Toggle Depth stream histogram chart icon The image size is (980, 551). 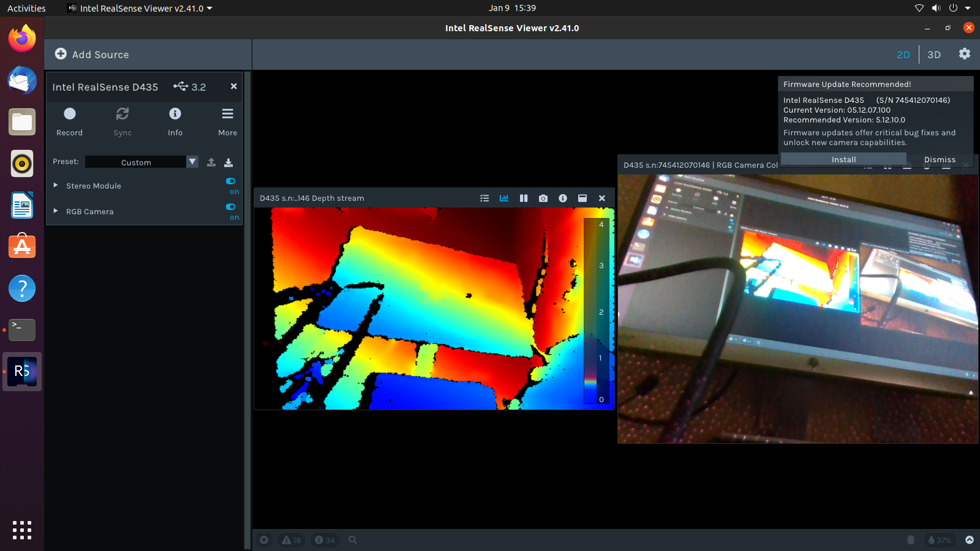504,198
